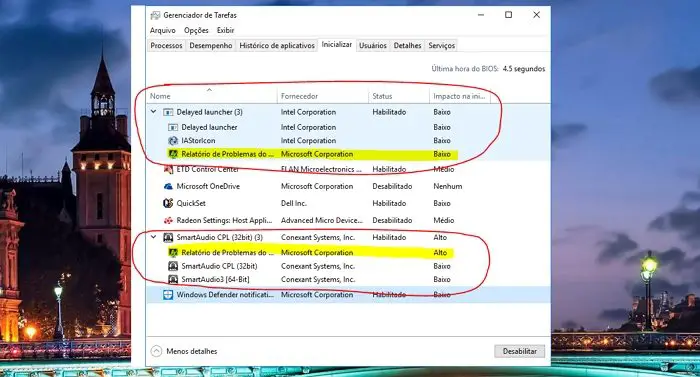This screenshot has width=700, height=377.
Task: Sort by the Status column header
Action: [383, 96]
